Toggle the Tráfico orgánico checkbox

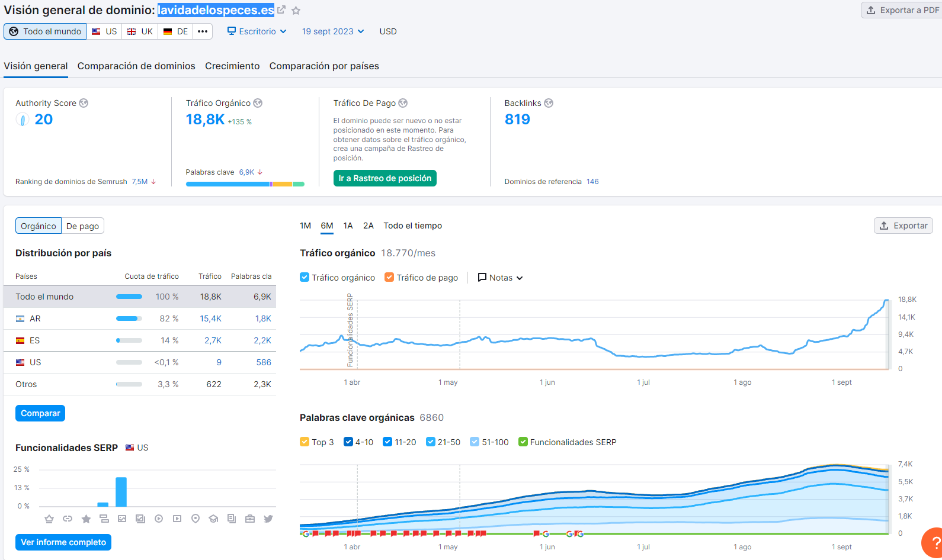click(305, 277)
